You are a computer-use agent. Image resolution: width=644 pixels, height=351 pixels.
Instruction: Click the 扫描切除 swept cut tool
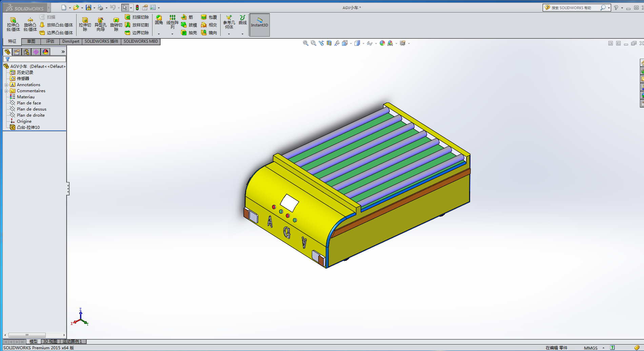tap(137, 17)
